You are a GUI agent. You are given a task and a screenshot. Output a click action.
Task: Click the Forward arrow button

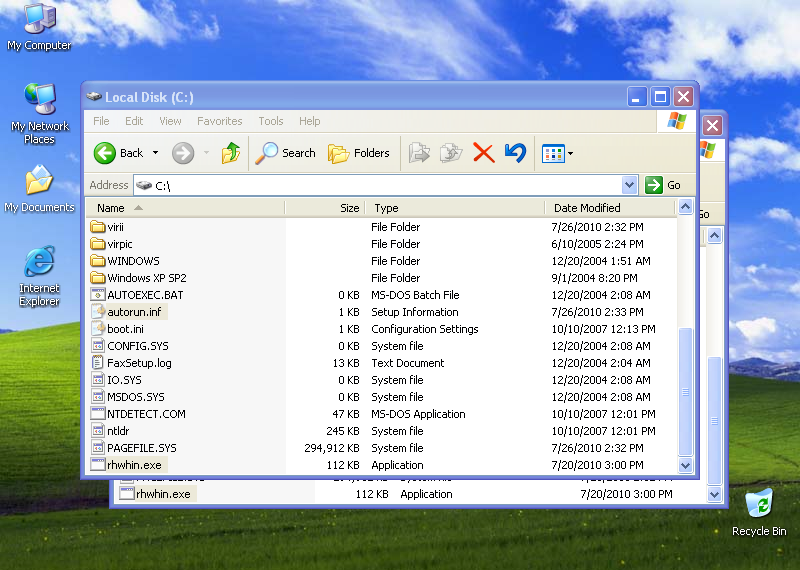tap(183, 153)
